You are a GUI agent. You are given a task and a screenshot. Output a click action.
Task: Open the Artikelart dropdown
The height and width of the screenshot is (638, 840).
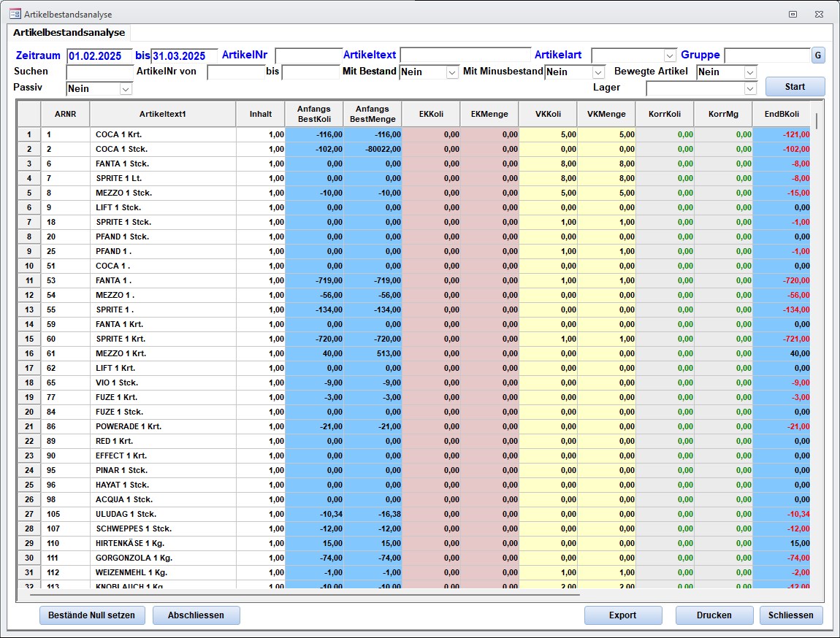click(670, 55)
